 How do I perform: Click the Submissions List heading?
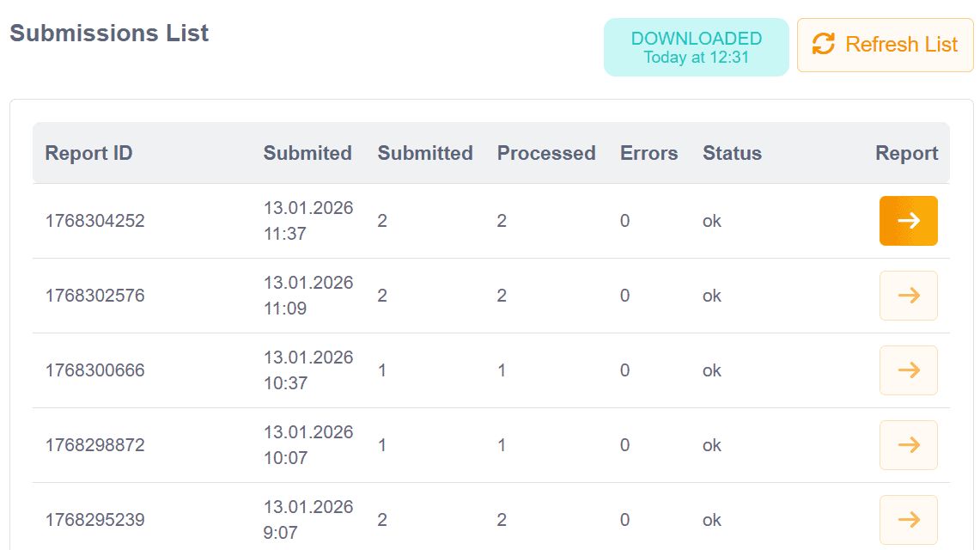[x=109, y=34]
